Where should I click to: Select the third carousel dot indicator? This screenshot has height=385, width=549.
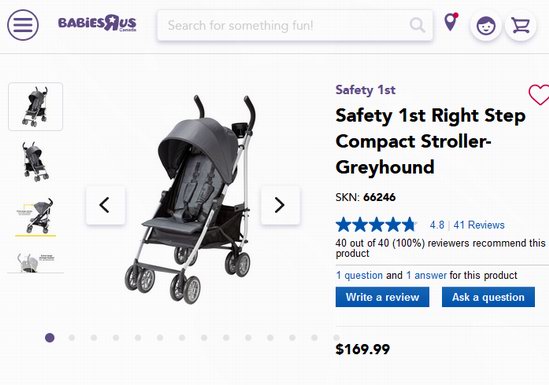coord(94,338)
